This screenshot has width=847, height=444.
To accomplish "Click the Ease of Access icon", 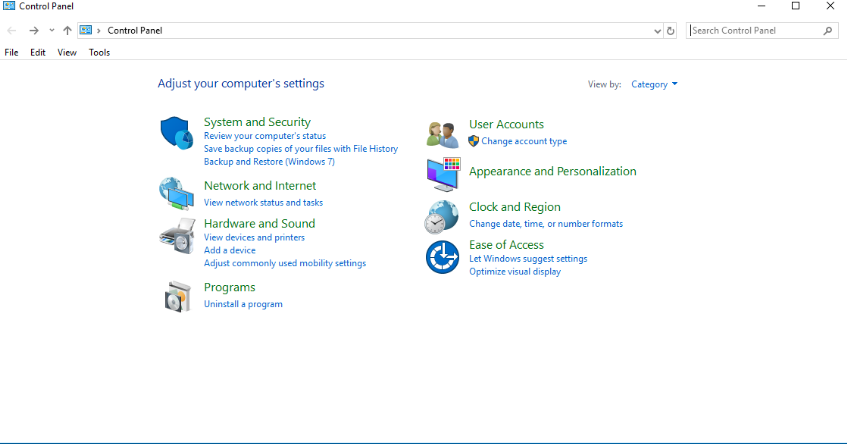I will click(441, 257).
